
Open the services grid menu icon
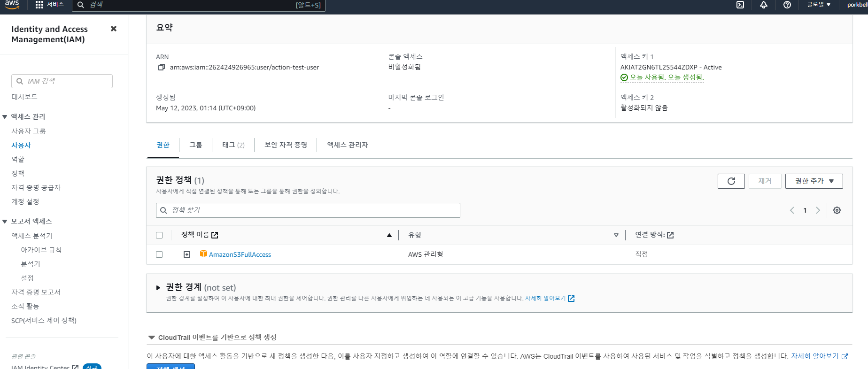click(39, 5)
